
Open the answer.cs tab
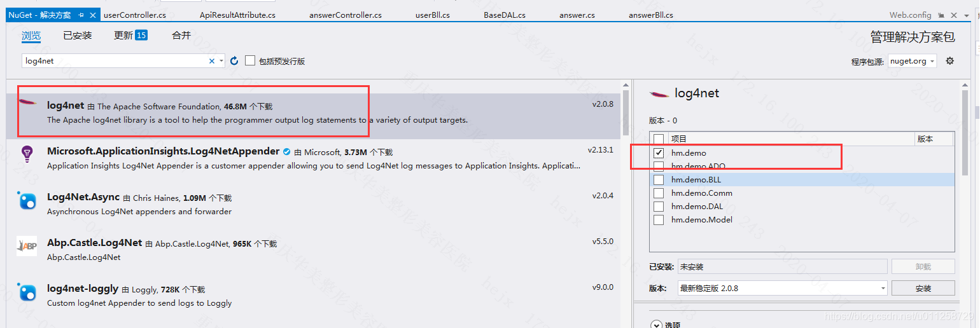point(577,15)
